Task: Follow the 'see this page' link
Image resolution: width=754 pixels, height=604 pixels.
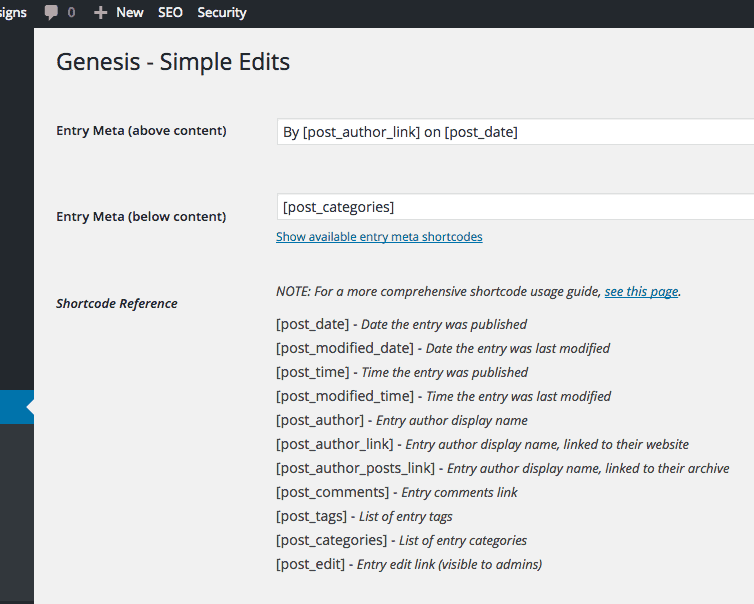Action: point(641,291)
